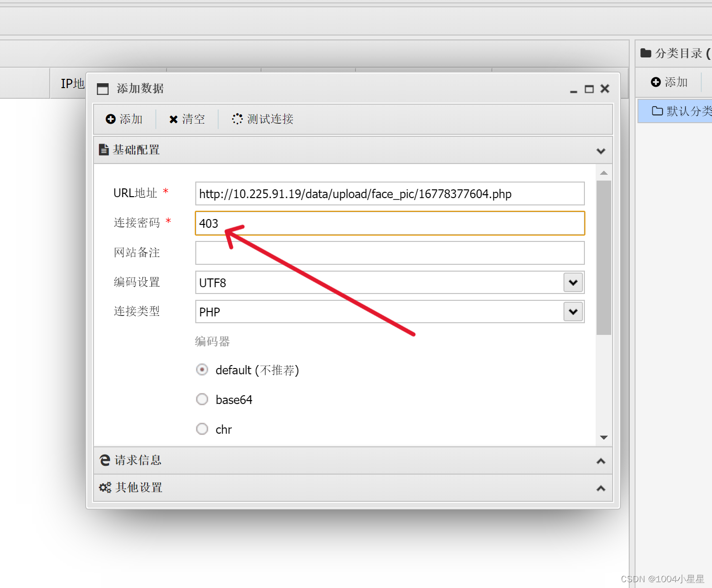Focus the URL地址 input field

tap(390, 194)
